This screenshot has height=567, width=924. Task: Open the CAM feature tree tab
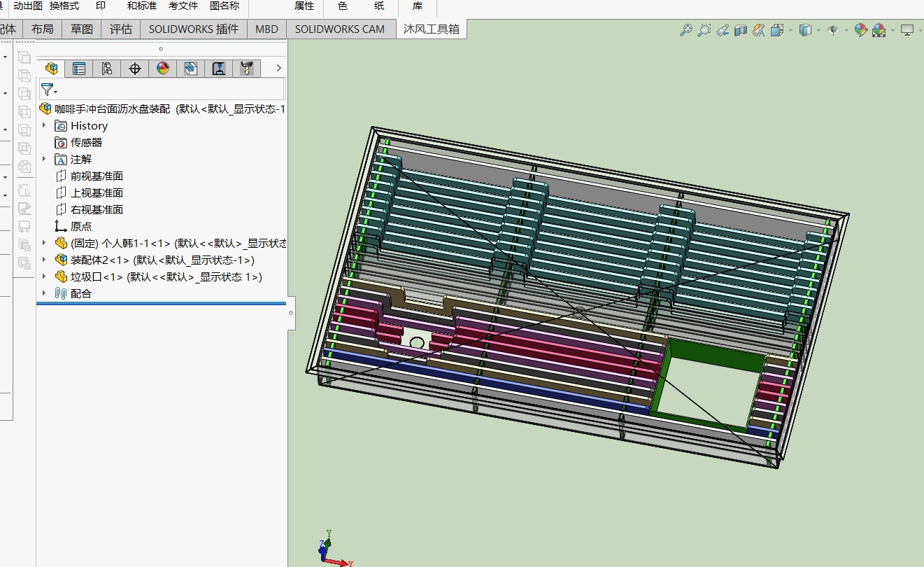pyautogui.click(x=191, y=68)
